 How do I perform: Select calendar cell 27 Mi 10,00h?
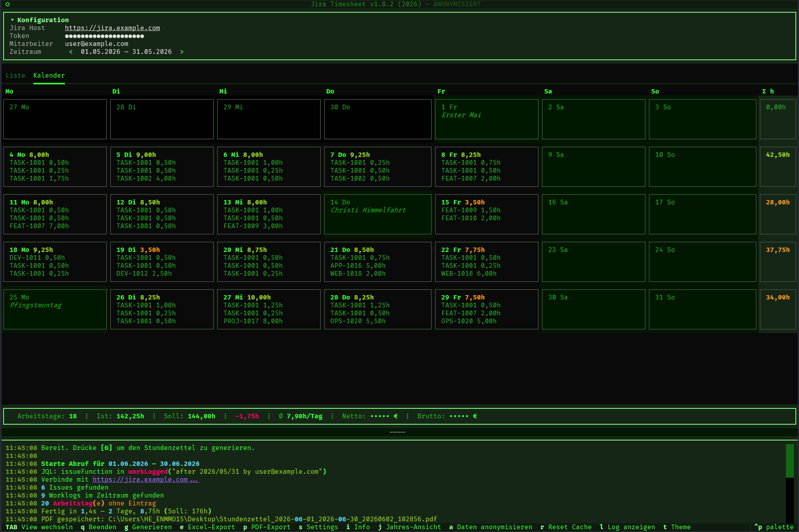pos(269,309)
